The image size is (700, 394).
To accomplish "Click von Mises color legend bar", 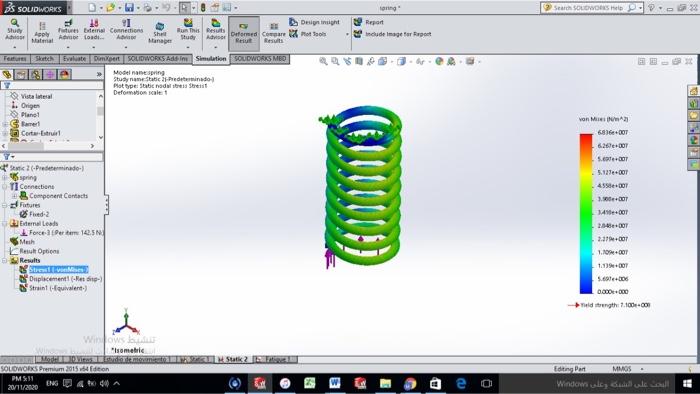I will point(586,214).
